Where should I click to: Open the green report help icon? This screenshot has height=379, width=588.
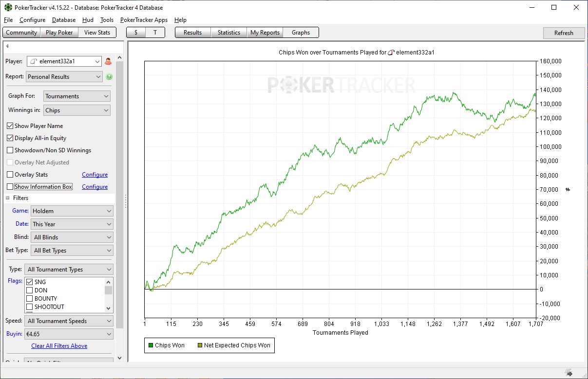(x=109, y=76)
